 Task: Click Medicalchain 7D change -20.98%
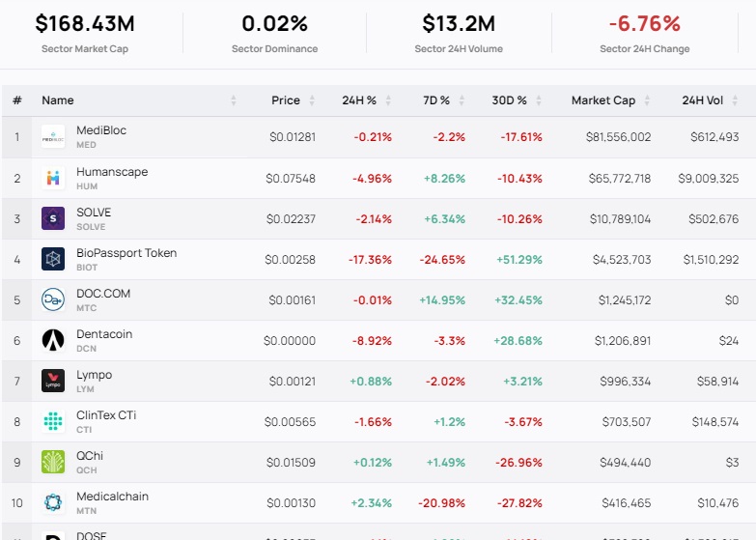point(441,503)
